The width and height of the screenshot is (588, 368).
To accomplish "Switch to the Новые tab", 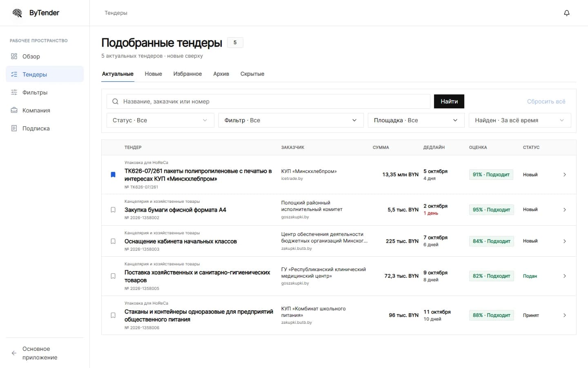I will (154, 74).
